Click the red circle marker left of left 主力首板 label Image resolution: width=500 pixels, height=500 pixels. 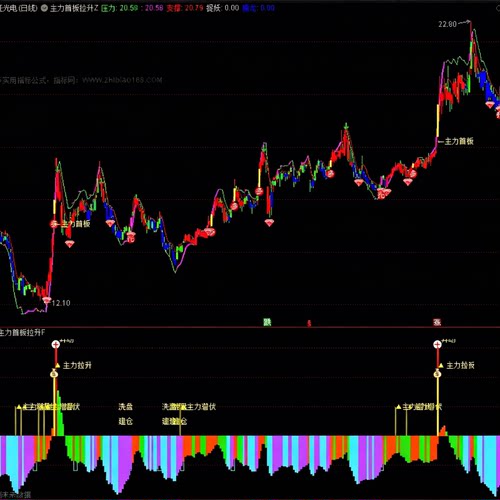54,224
